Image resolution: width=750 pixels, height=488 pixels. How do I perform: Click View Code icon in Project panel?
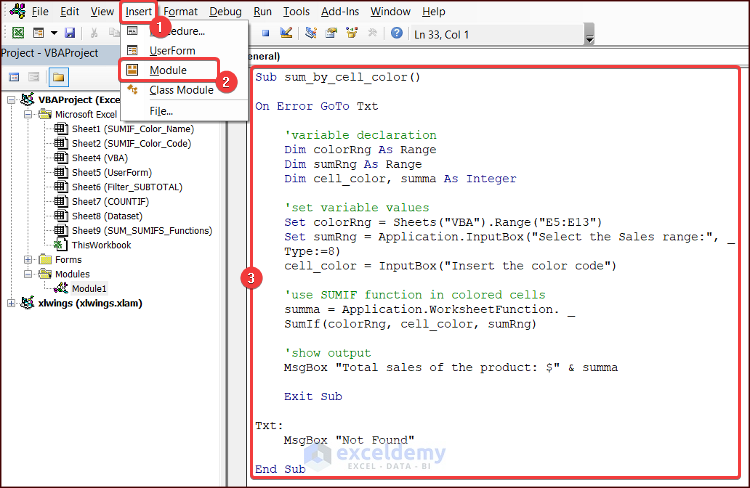click(14, 77)
